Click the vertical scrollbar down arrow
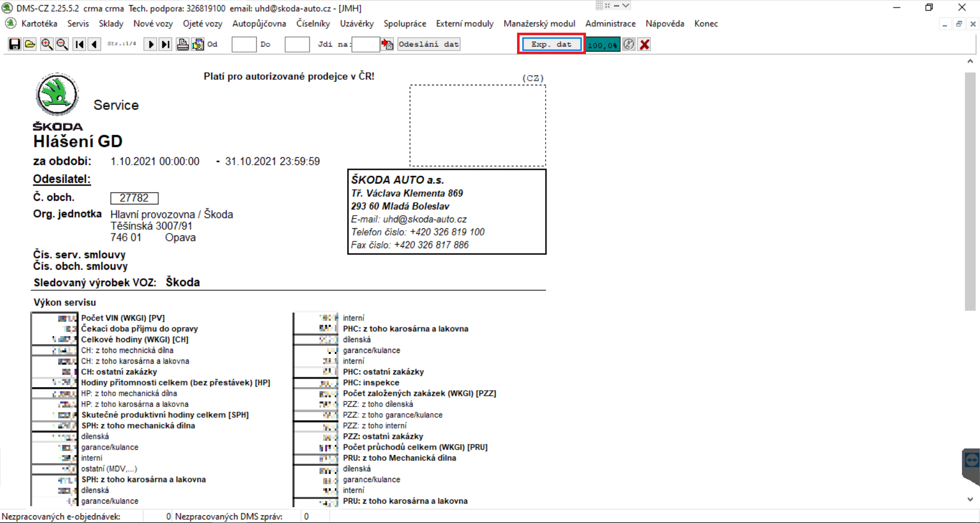The width and height of the screenshot is (980, 523). click(970, 500)
